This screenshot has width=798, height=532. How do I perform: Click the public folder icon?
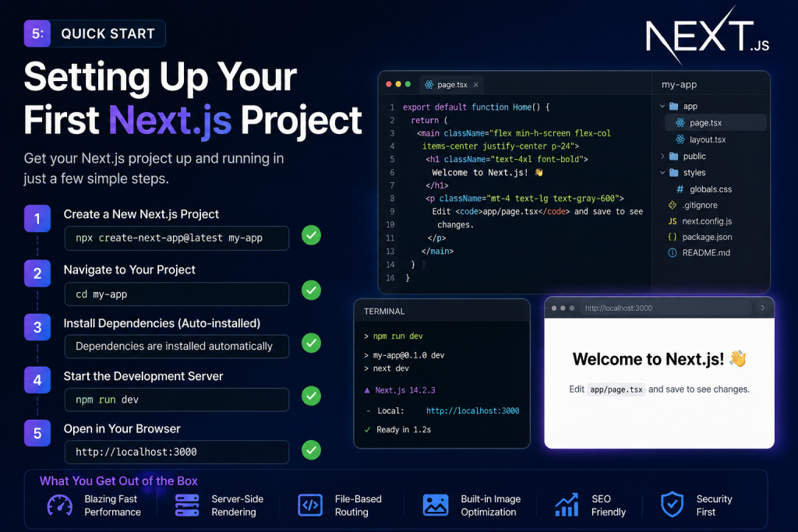point(674,156)
